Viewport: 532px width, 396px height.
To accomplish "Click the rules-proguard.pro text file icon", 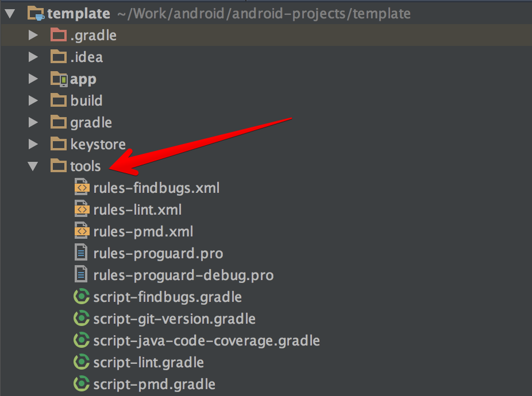I will pos(82,253).
